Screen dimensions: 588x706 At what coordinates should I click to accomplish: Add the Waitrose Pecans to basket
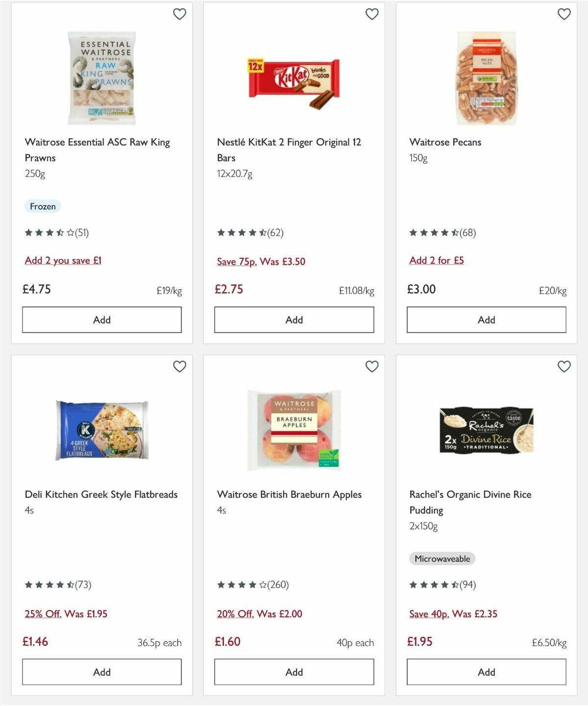(x=486, y=320)
